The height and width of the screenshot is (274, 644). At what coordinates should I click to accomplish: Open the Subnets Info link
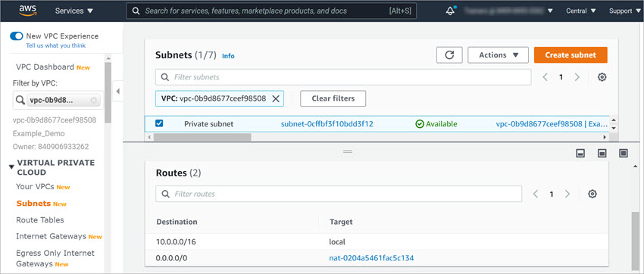[228, 56]
